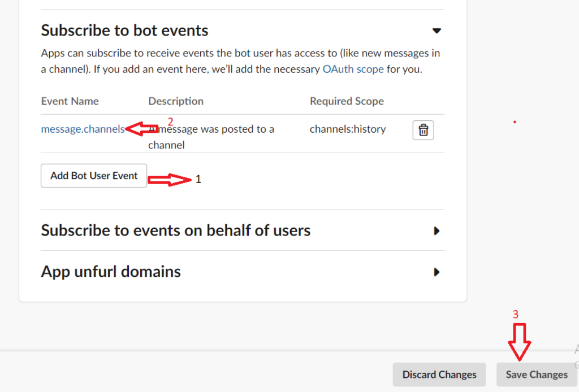Viewport: 579px width, 392px height.
Task: Click the Subscribe to bot events heading
Action: coord(125,31)
